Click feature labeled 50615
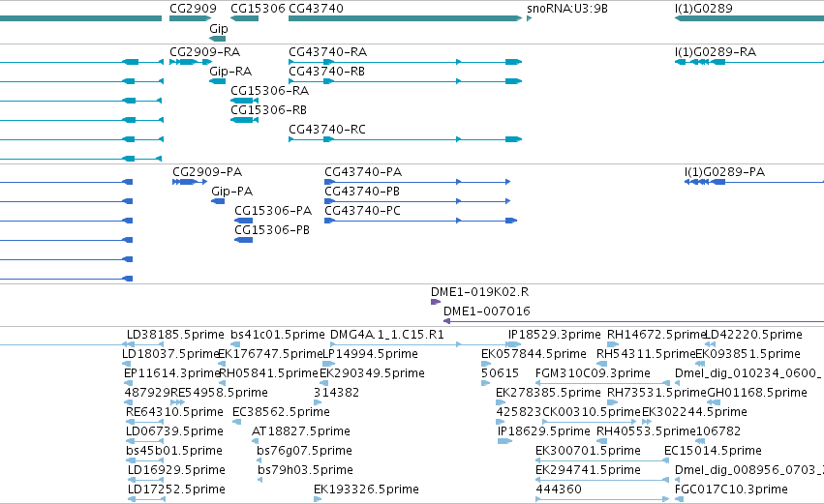Viewport: 824px width, 504px height. 500,373
